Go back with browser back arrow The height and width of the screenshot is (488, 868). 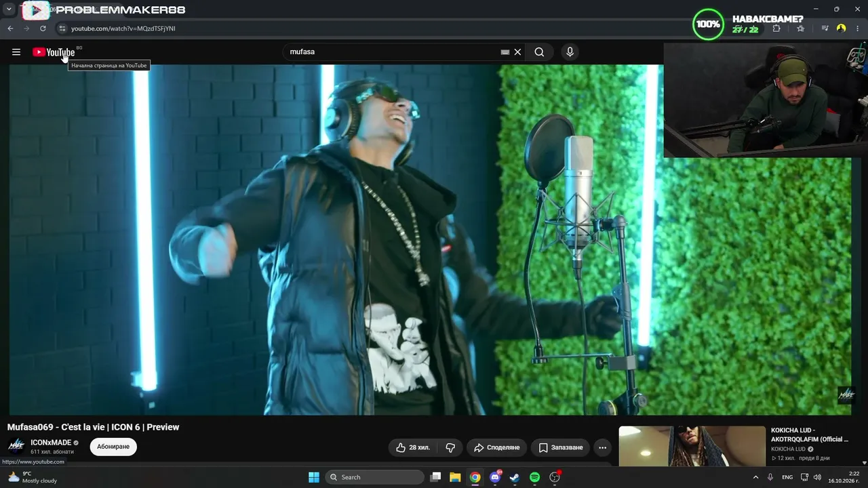coord(10,28)
